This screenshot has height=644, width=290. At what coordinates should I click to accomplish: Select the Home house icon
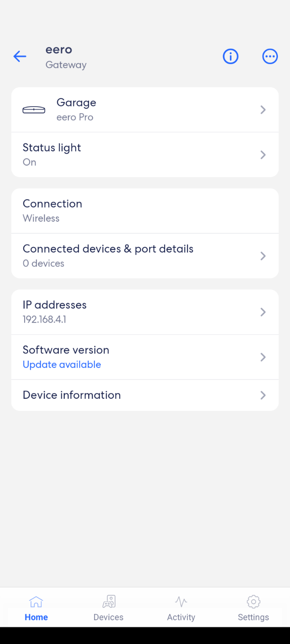click(36, 602)
